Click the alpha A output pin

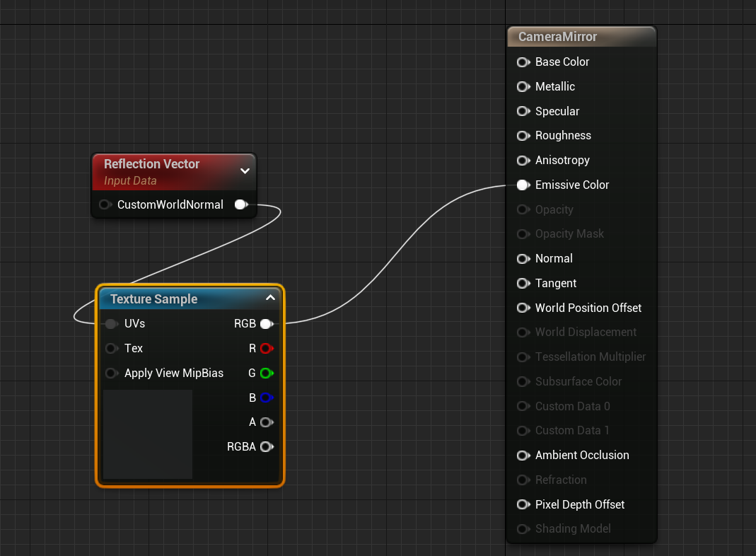point(267,422)
